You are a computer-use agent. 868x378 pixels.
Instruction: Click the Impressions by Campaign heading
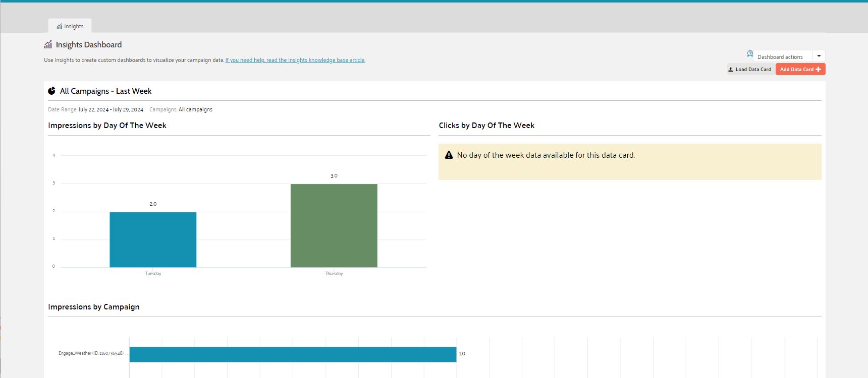point(94,307)
